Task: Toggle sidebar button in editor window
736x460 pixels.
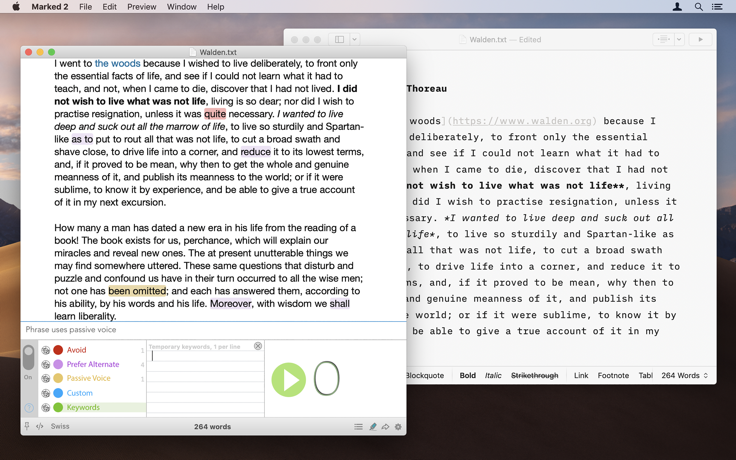Action: pos(339,39)
